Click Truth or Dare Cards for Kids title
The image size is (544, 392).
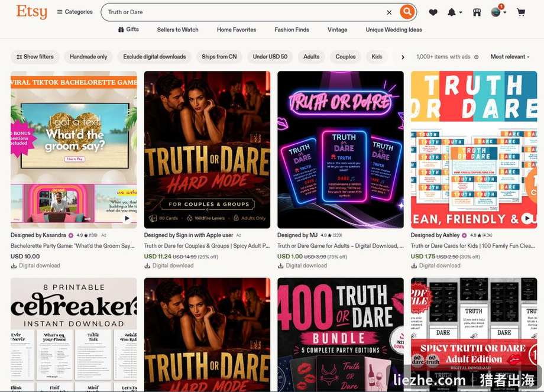(x=473, y=245)
